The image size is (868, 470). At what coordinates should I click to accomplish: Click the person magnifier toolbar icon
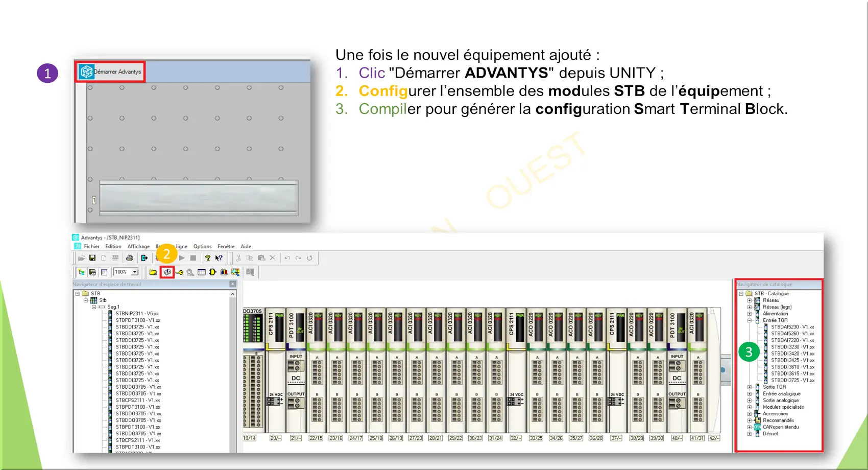pyautogui.click(x=190, y=272)
